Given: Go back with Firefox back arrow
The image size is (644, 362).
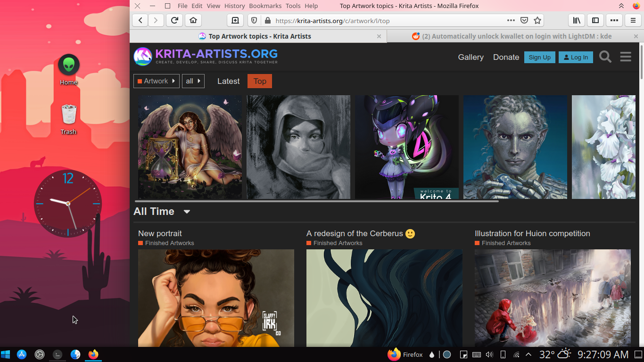Looking at the screenshot, I should pyautogui.click(x=140, y=20).
